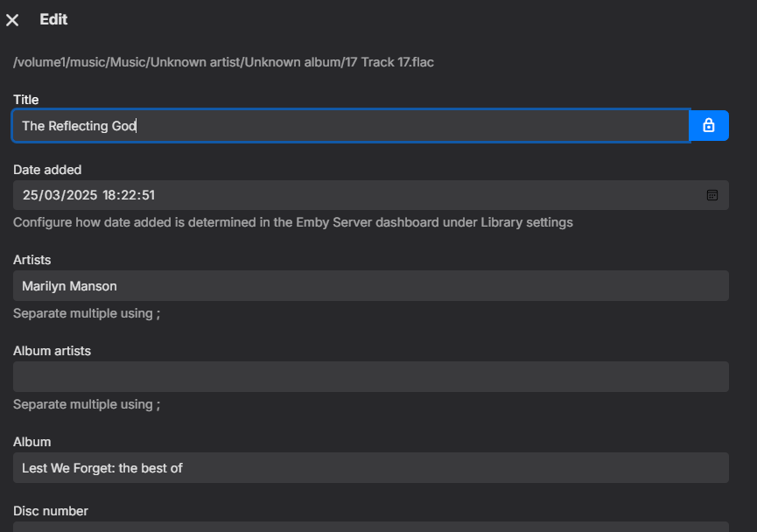Click the Disc number label

point(51,511)
